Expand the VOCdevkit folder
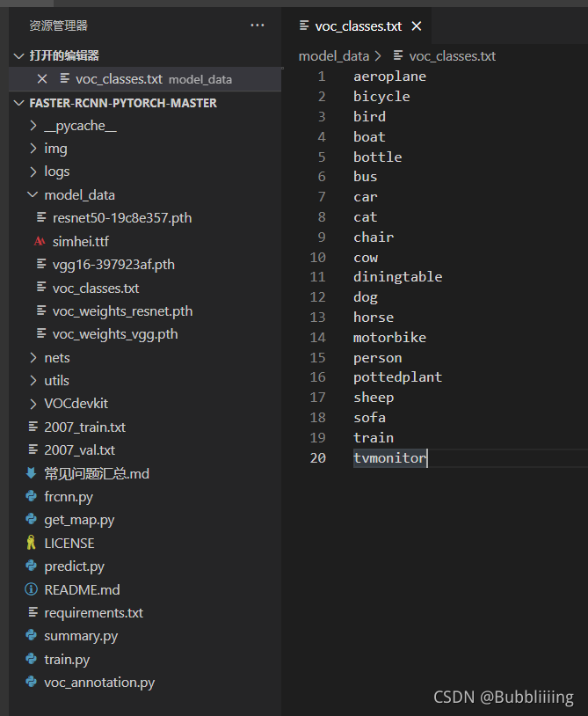 pos(33,404)
